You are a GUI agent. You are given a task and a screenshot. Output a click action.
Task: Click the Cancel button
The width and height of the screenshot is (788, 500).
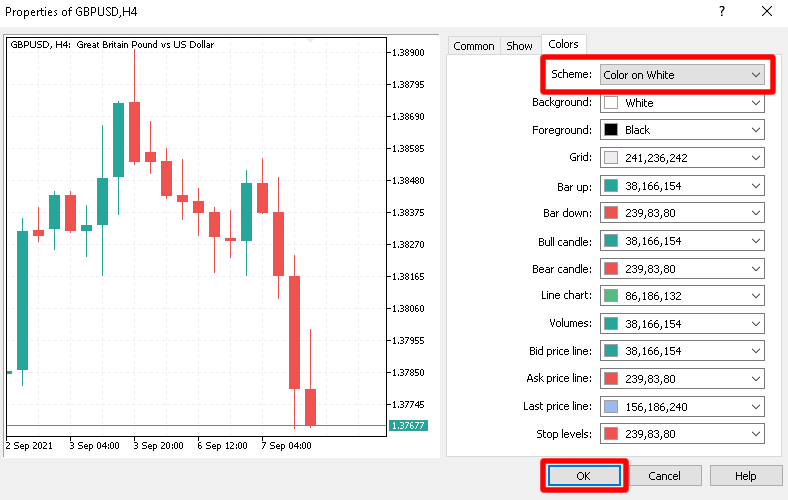point(664,475)
